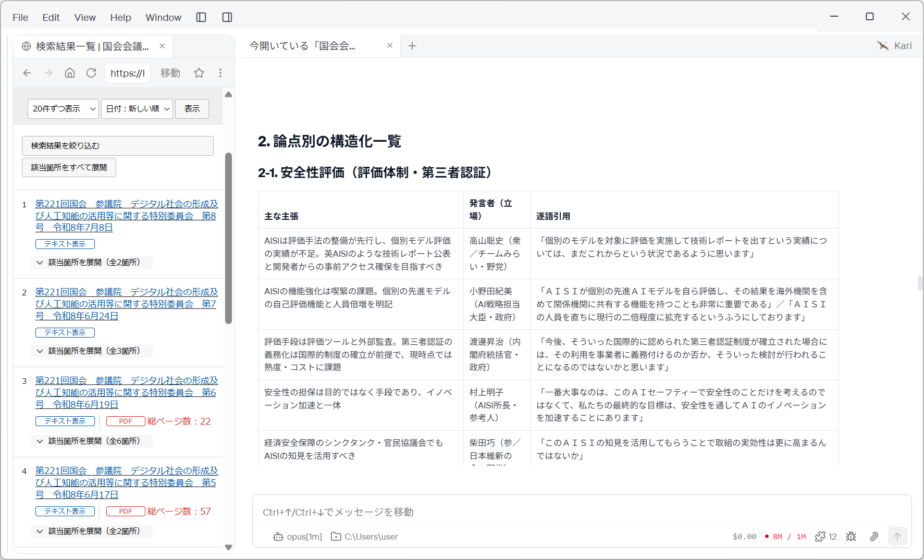Open the 日付：新しい順 sort dropdown
The width and height of the screenshot is (924, 560).
tap(137, 109)
